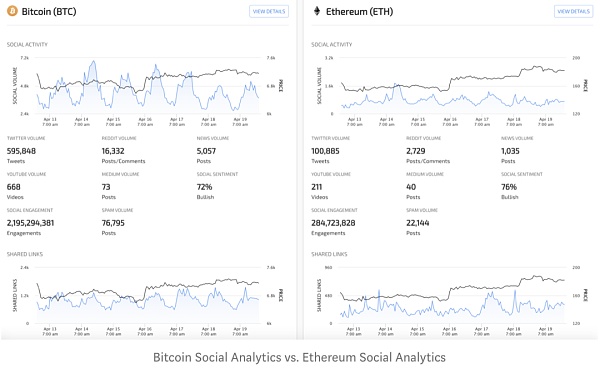Image resolution: width=600 pixels, height=369 pixels.
Task: Click Bitcoin shared links chart area
Action: coord(148,295)
